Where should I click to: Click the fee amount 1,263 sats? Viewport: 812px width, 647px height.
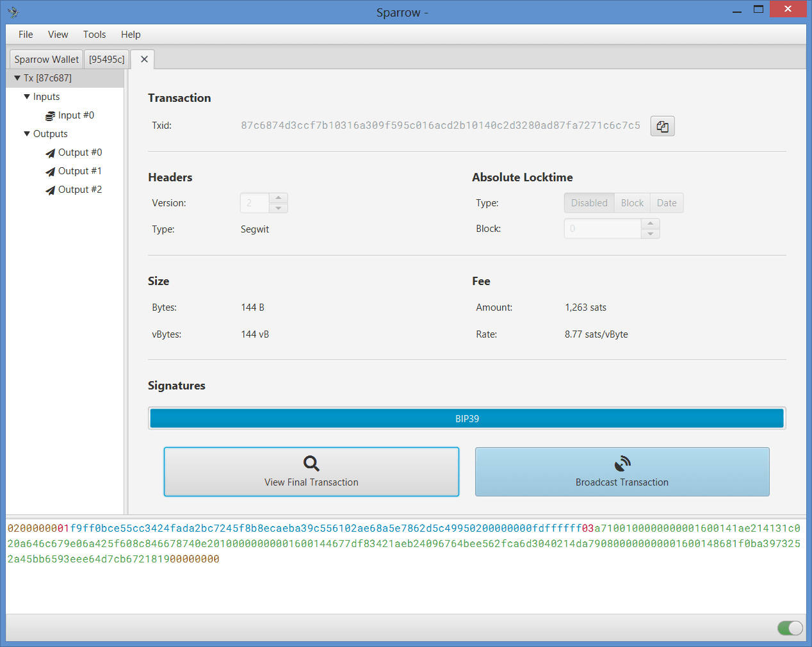pos(585,307)
